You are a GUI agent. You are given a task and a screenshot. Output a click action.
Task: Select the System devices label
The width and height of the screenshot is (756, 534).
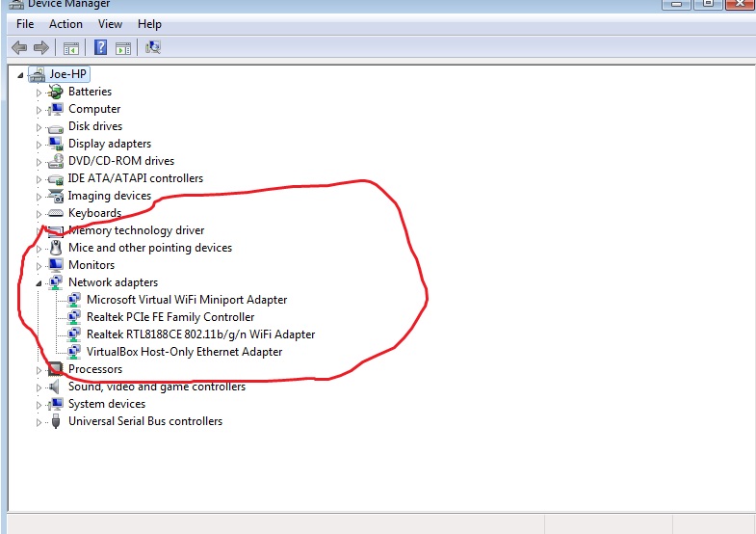click(107, 404)
